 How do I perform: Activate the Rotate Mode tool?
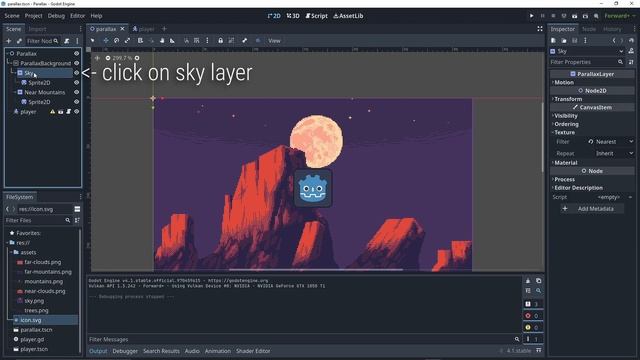click(x=116, y=40)
